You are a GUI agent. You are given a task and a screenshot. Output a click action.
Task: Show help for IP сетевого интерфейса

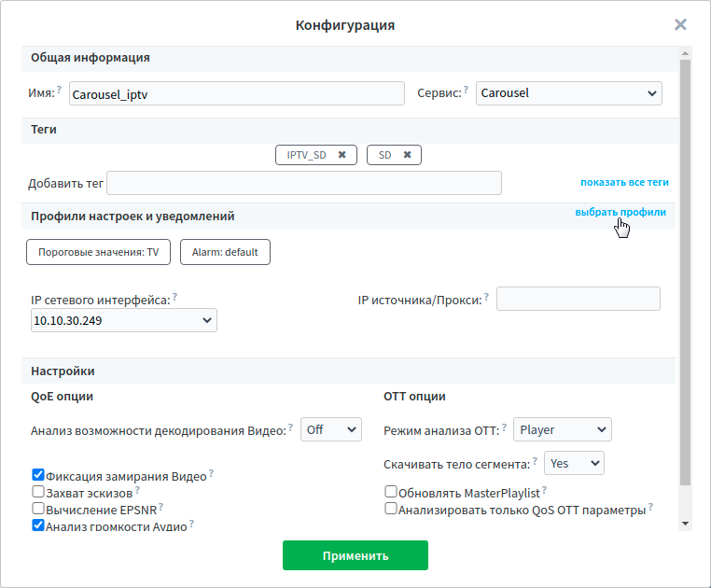pyautogui.click(x=175, y=297)
